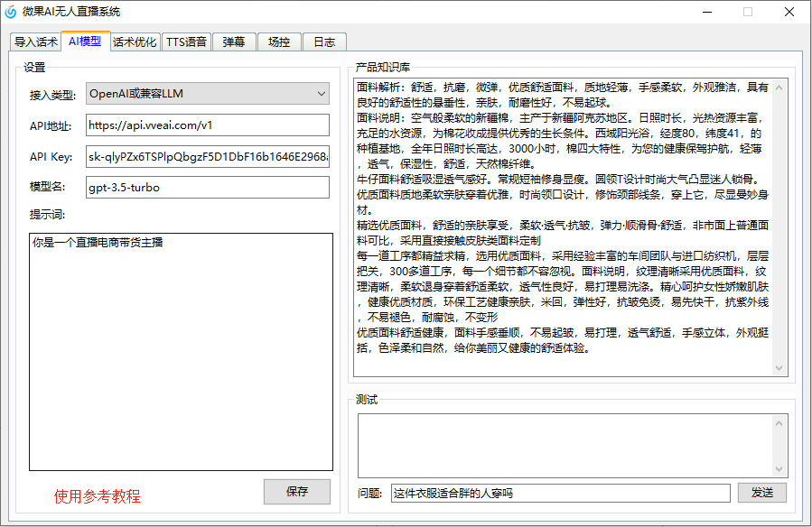Click the 发送 button
The width and height of the screenshot is (812, 527).
pyautogui.click(x=761, y=493)
